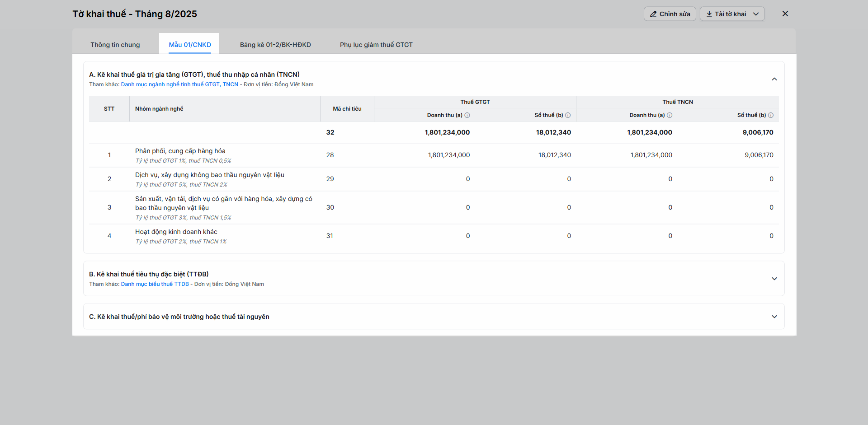Open the Bảng kê 01-2/BK-HĐKD tab
Viewport: 868px width, 425px height.
click(275, 45)
